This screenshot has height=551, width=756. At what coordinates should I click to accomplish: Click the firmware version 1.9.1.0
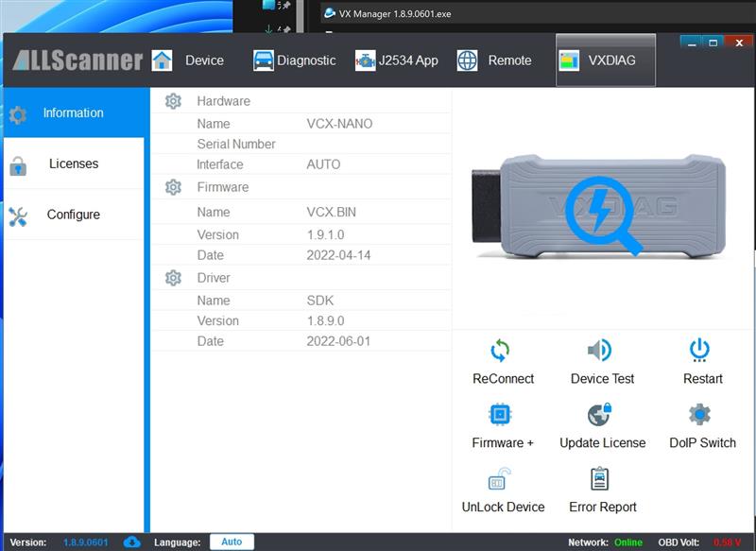point(325,234)
